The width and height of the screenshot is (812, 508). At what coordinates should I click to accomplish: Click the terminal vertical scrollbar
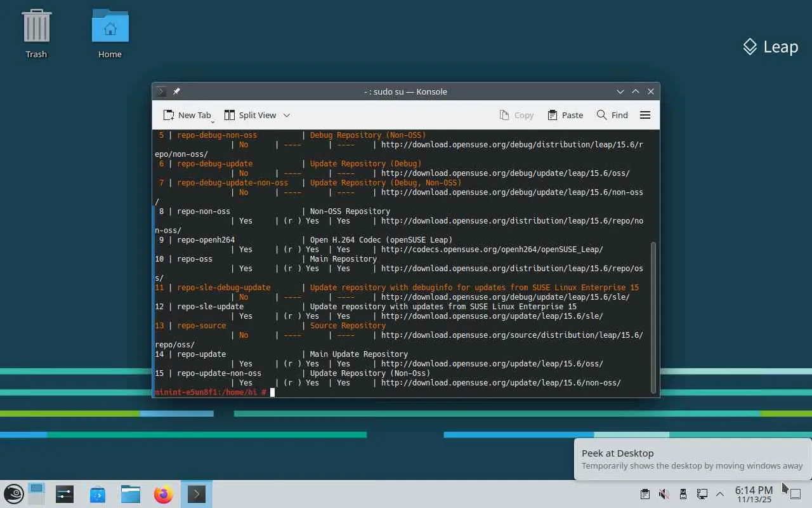pos(653,317)
